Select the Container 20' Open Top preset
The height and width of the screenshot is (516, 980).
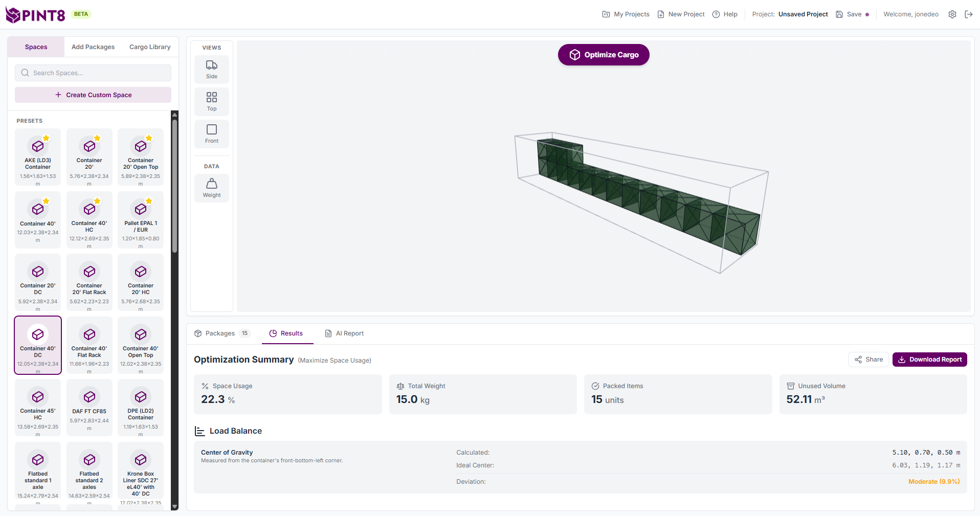(x=141, y=157)
